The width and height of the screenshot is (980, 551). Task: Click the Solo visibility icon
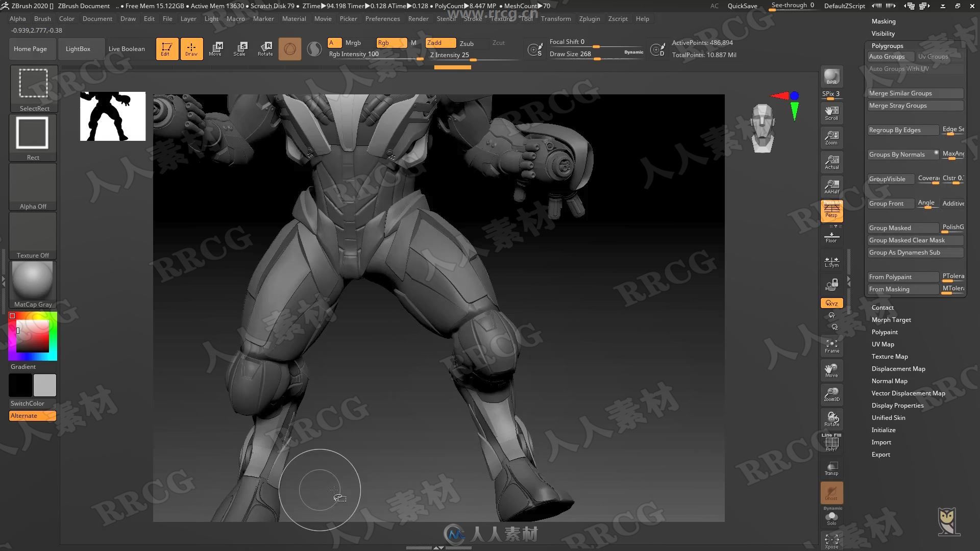click(831, 518)
